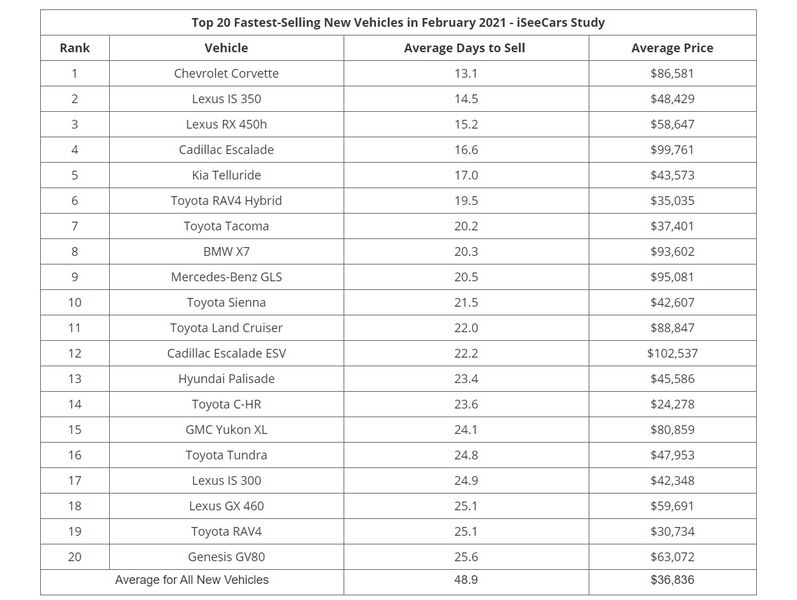Viewport: 797px width, 600px height.
Task: Select the Chevrolet Corvette cell
Action: point(226,73)
